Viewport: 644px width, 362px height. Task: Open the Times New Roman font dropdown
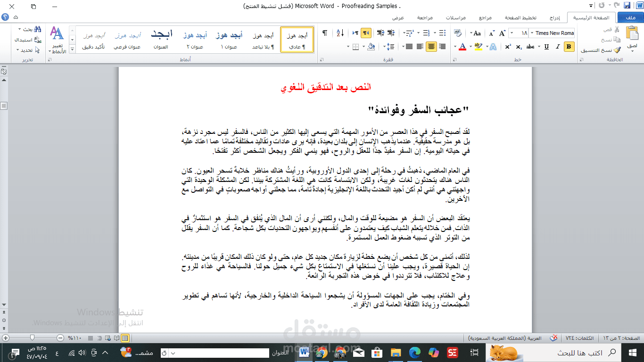pos(531,33)
